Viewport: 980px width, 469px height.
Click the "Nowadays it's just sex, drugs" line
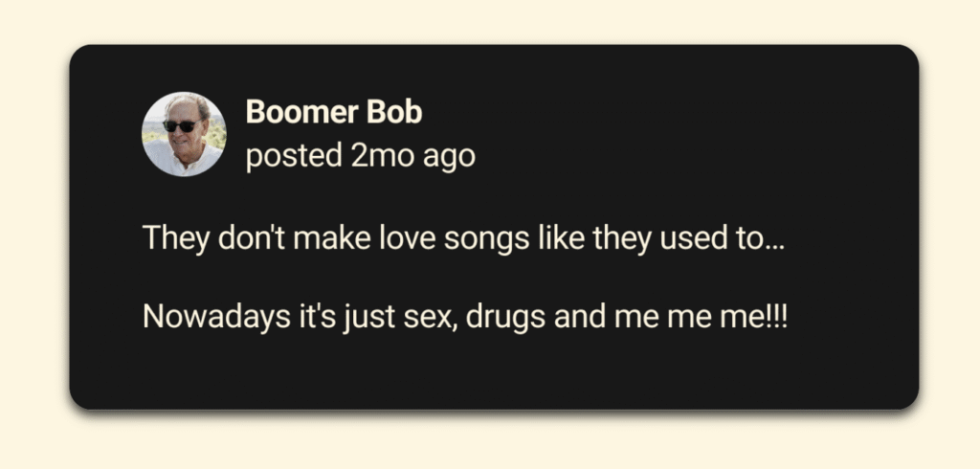[x=463, y=315]
